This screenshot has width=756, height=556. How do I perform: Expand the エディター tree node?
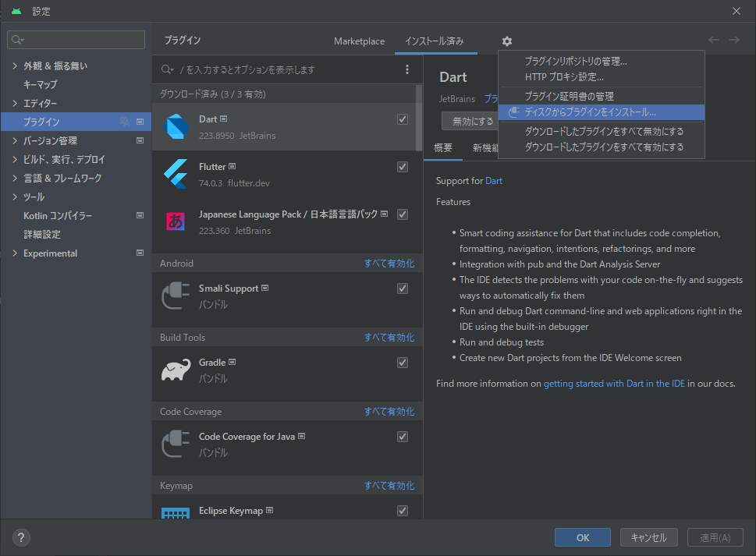[x=15, y=103]
